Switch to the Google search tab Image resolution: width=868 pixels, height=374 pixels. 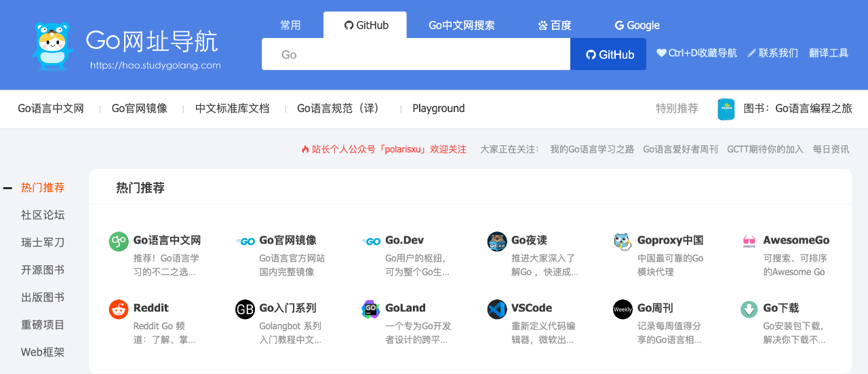[x=637, y=25]
